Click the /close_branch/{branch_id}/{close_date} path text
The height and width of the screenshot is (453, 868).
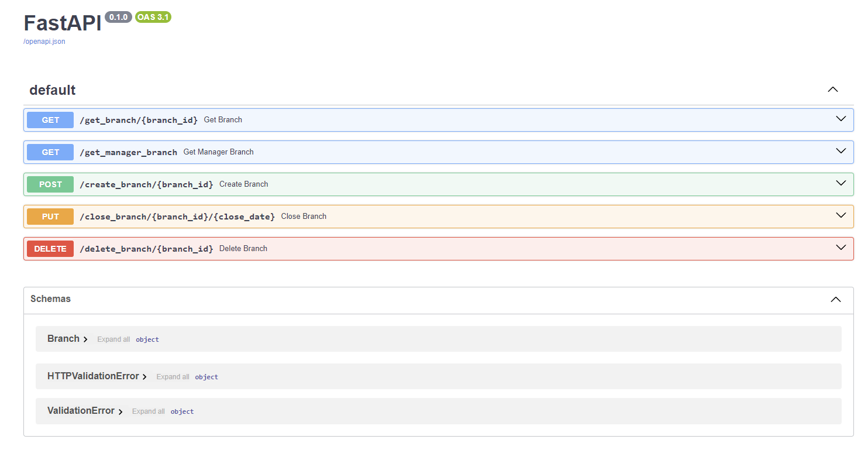(x=177, y=217)
